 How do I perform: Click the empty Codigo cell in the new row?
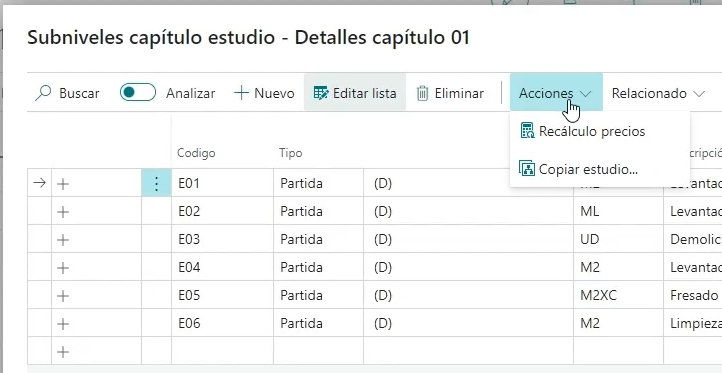222,351
